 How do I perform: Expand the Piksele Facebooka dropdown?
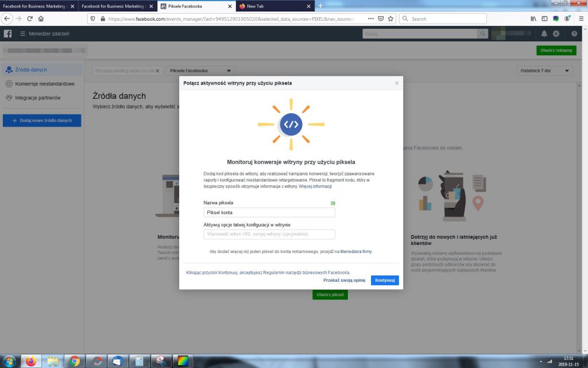coord(200,71)
